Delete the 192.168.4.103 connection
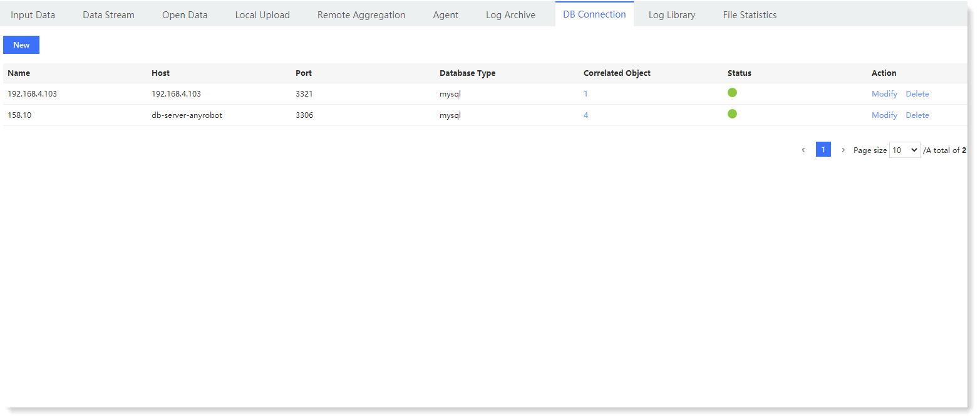Screen dimensions: 980x420 point(917,94)
